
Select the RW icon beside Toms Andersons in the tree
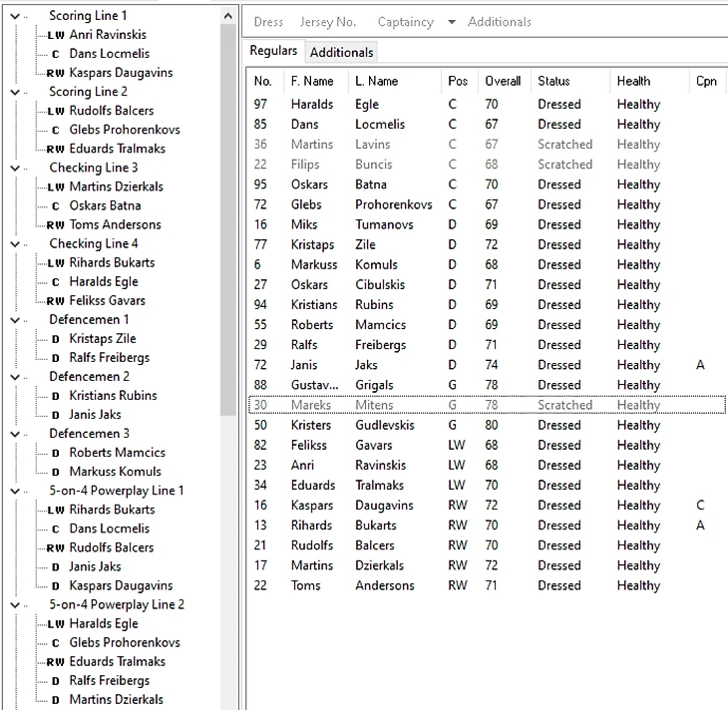tap(56, 225)
